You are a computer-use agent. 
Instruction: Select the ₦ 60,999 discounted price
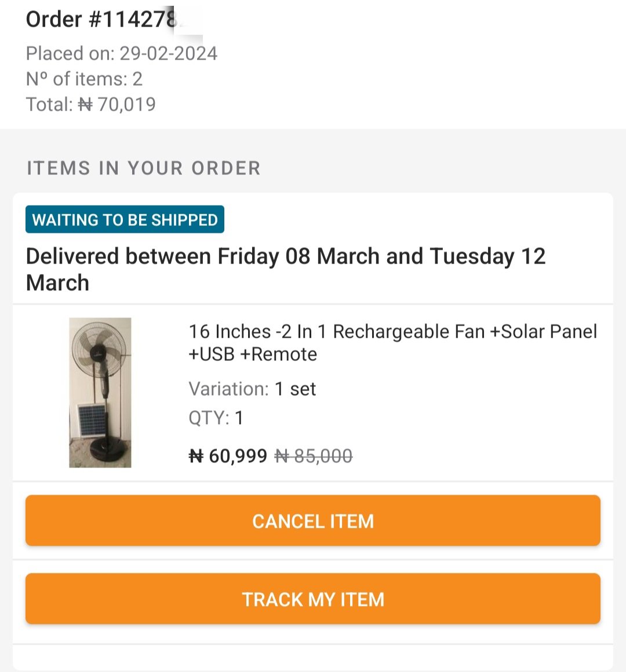tap(228, 456)
